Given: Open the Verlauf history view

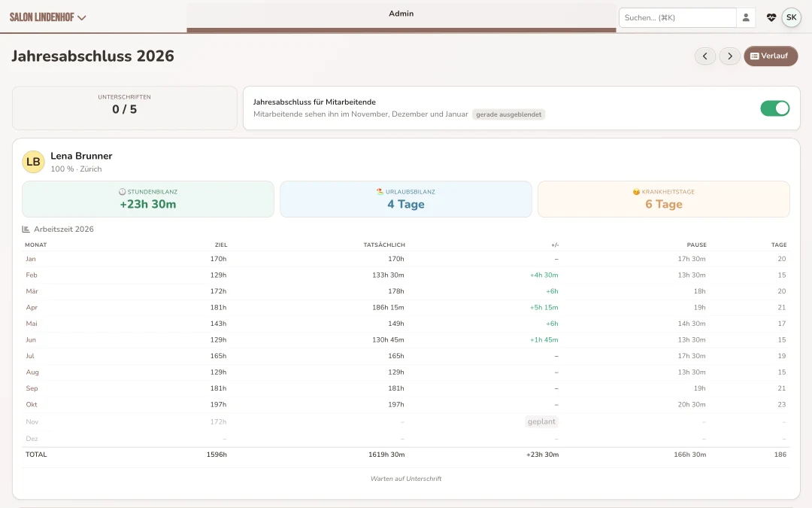Looking at the screenshot, I should (x=771, y=56).
